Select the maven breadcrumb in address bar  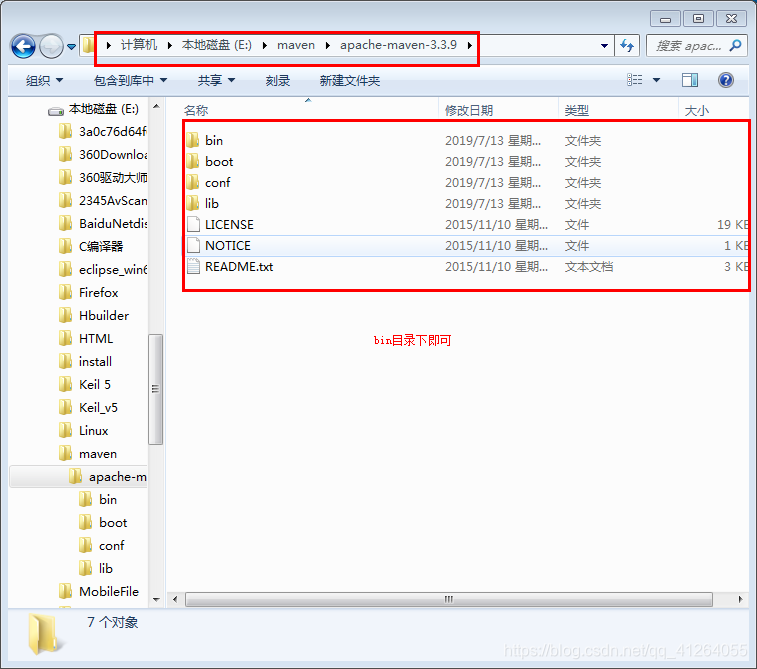(296, 45)
